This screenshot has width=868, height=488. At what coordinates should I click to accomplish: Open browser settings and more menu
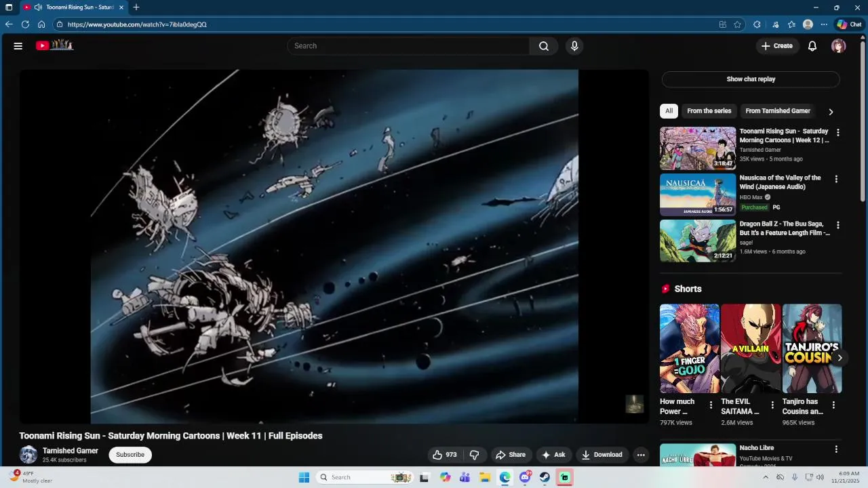[x=824, y=24]
